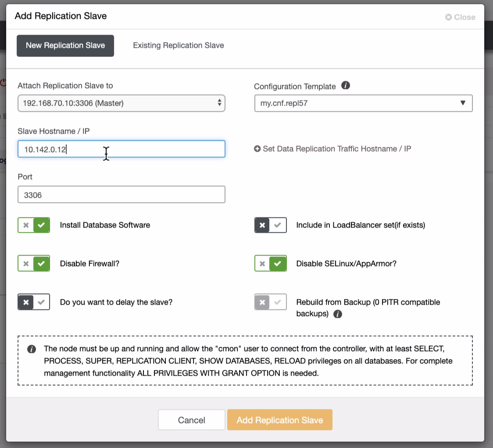The image size is (493, 448).
Task: Click Set Data Replication Traffic Hostname link
Action: pyautogui.click(x=337, y=149)
